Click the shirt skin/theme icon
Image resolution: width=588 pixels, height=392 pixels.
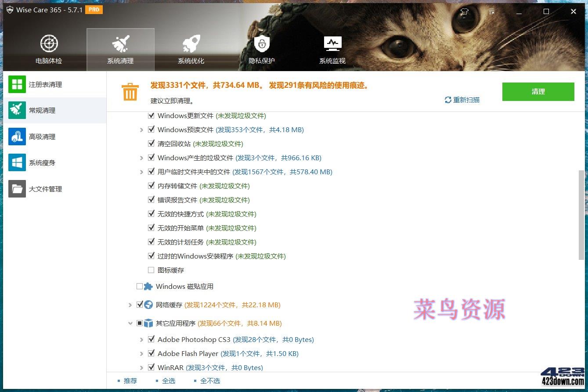464,11
